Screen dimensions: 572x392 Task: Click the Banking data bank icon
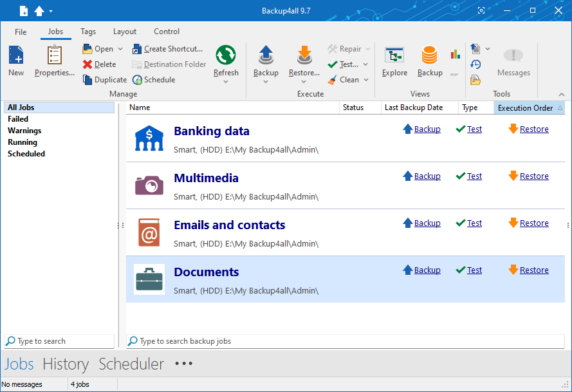point(149,138)
